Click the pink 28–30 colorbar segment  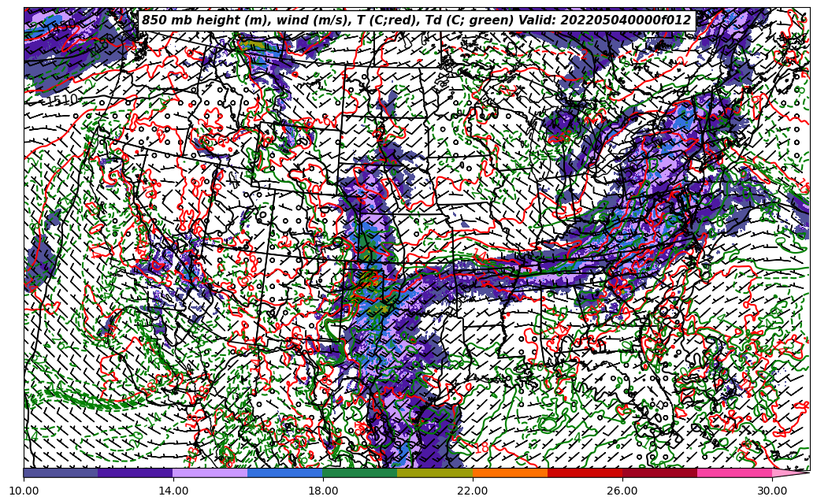734,472
